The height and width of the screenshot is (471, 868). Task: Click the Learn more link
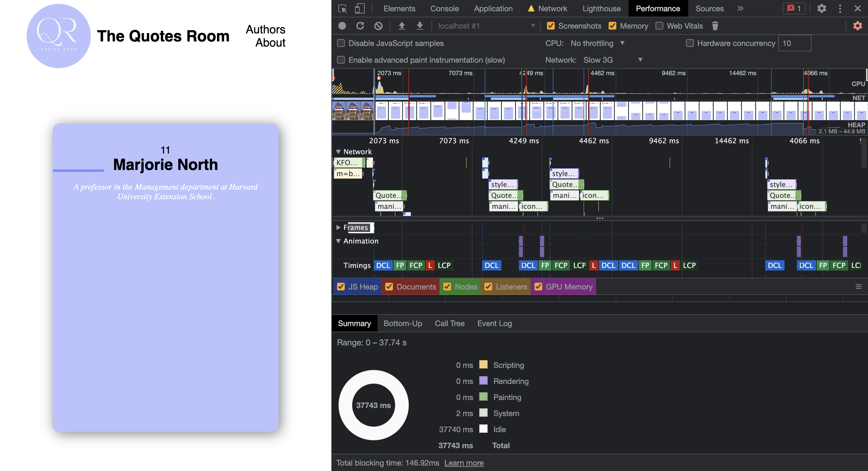click(464, 463)
